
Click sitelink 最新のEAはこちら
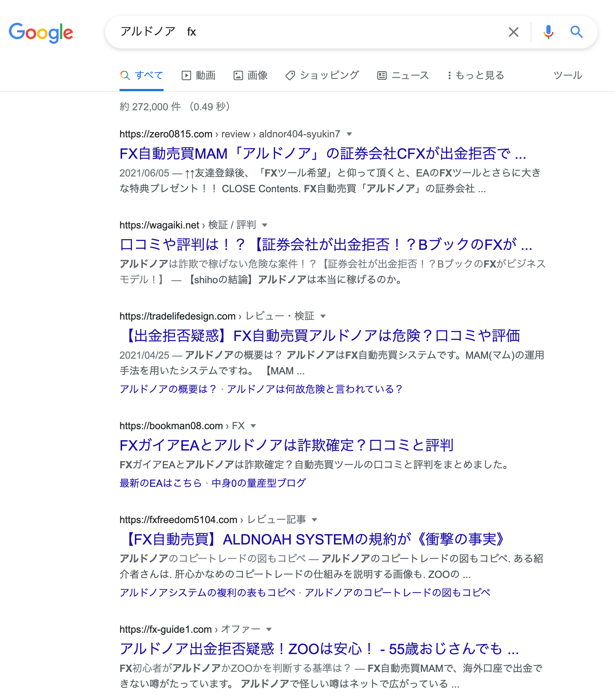click(161, 483)
